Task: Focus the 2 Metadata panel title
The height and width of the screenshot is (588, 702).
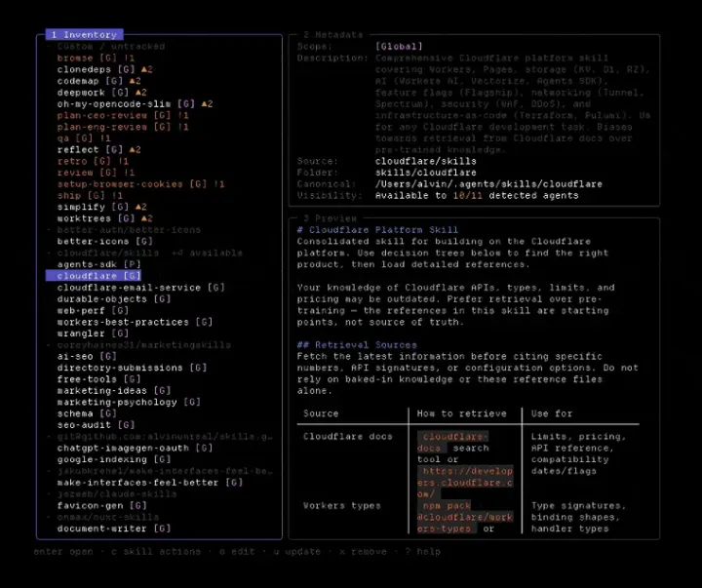Action: [333, 34]
